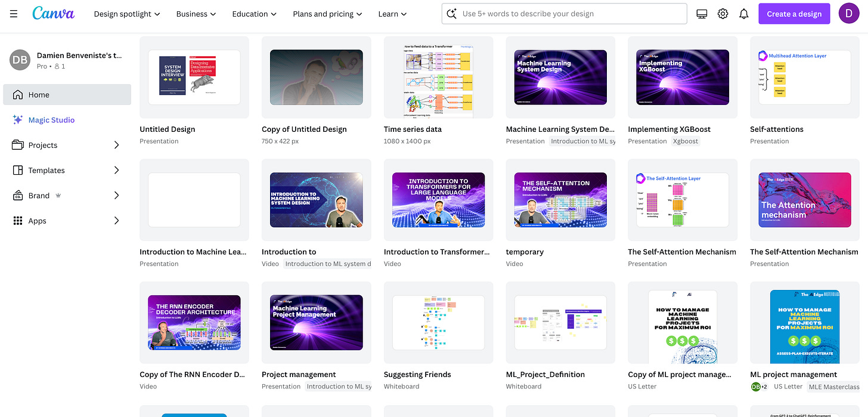Click the Canva logo
Viewport: 868px width, 417px height.
(54, 14)
